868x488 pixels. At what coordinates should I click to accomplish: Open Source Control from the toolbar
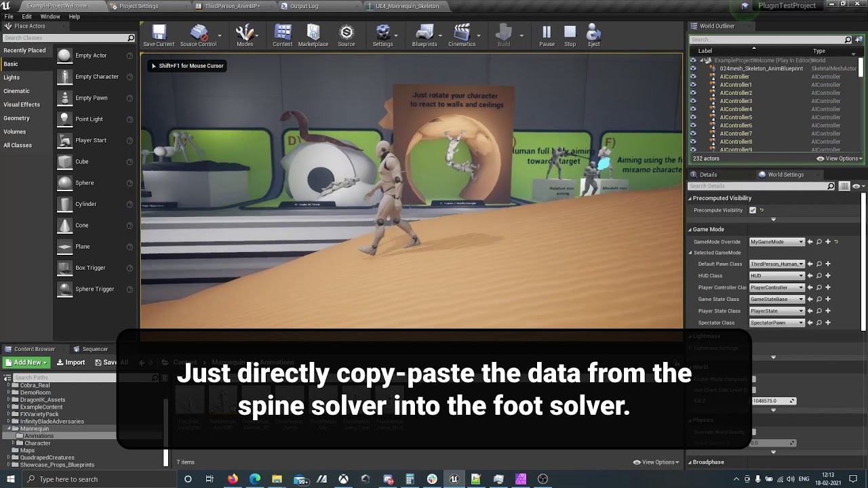198,35
